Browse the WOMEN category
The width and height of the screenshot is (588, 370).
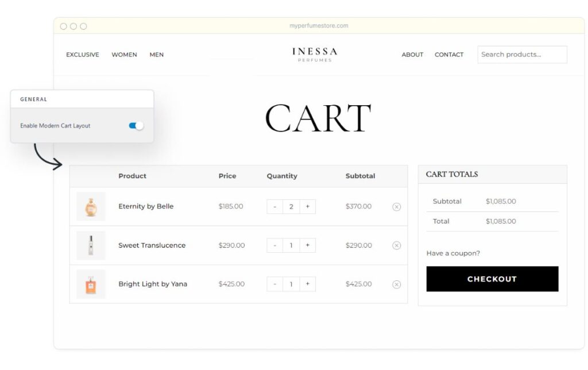click(x=124, y=55)
